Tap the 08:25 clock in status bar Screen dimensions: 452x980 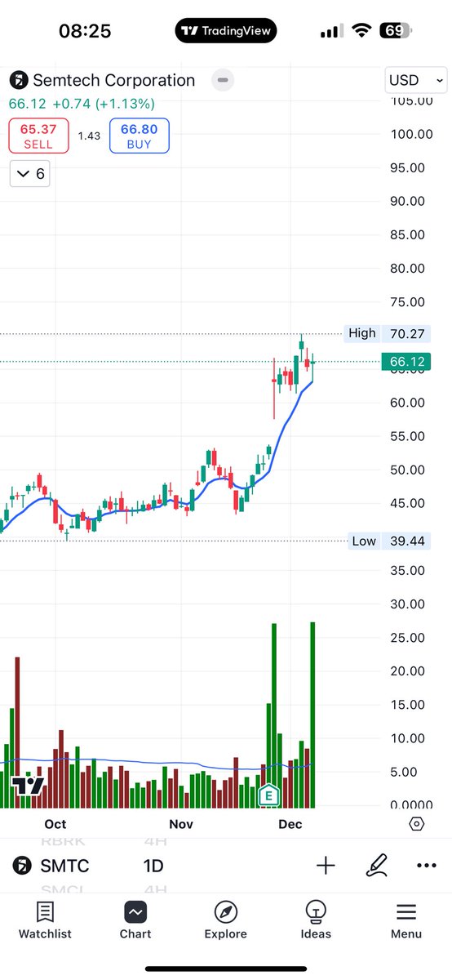[x=85, y=31]
